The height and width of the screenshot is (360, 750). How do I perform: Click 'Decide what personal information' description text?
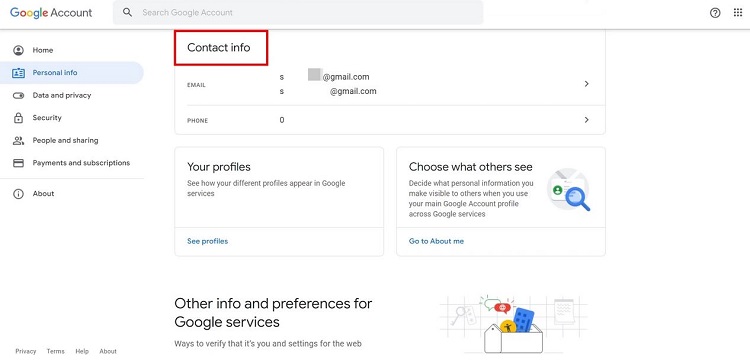pyautogui.click(x=471, y=198)
